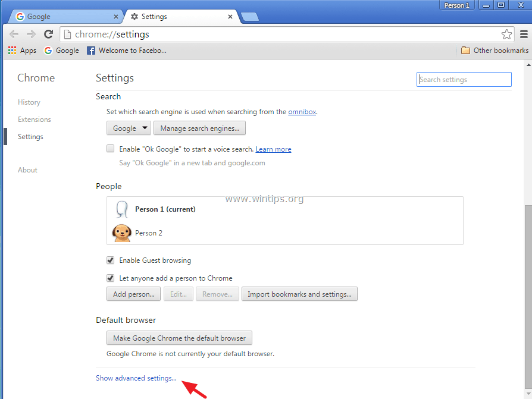Open the Chrome hamburger menu

pos(524,34)
